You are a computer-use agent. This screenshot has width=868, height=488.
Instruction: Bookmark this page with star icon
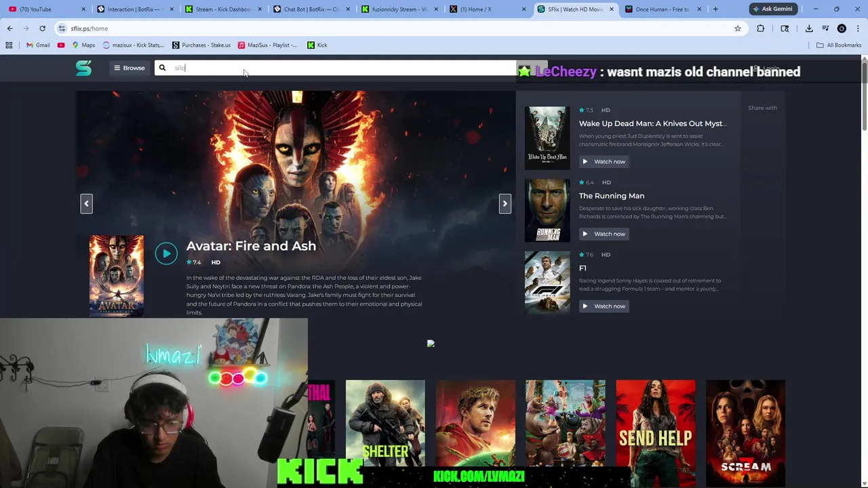(x=737, y=28)
